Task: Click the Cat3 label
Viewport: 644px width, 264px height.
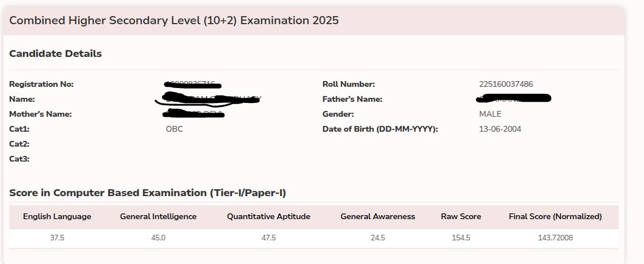Action: click(19, 159)
